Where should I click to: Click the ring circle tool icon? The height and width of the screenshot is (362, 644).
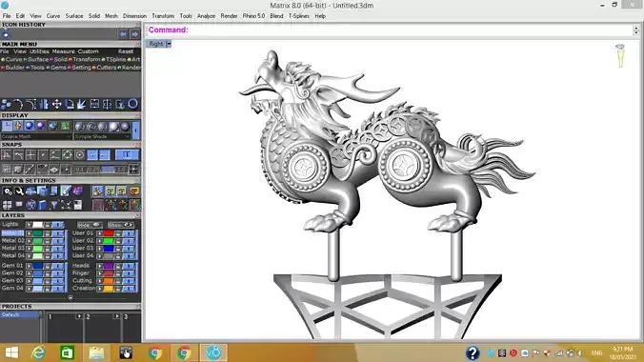[x=132, y=104]
